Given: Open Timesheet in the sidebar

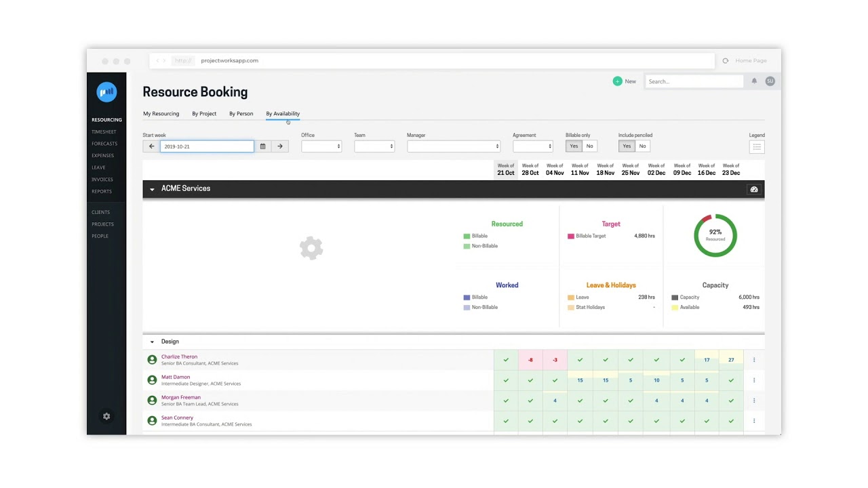Looking at the screenshot, I should (x=104, y=132).
